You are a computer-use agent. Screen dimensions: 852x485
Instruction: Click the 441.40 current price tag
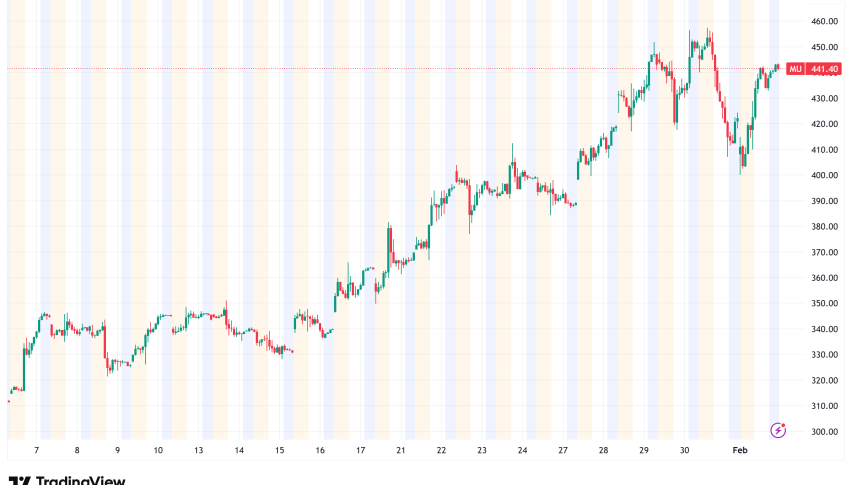[x=824, y=69]
